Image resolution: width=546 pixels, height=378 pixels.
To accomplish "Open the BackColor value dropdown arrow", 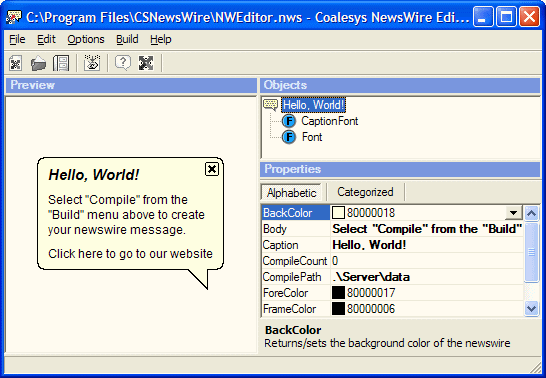I will click(x=513, y=213).
